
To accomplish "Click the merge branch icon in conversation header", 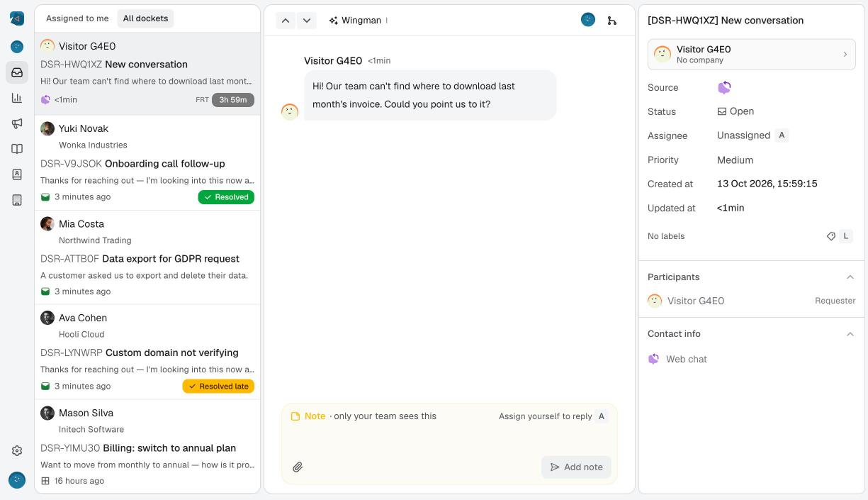I will 612,21.
